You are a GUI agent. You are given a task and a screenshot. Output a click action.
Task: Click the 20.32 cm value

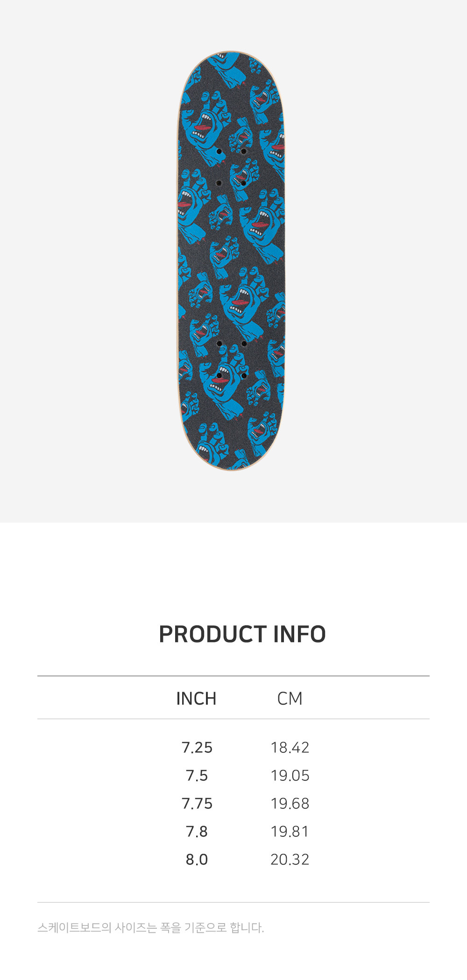[290, 860]
